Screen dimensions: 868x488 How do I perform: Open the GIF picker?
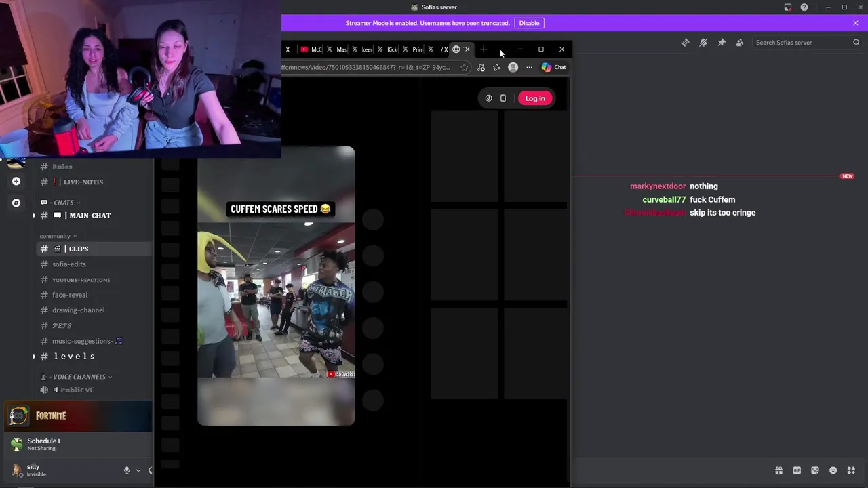coord(797,470)
